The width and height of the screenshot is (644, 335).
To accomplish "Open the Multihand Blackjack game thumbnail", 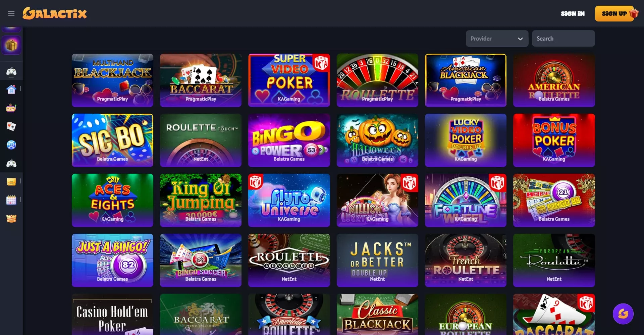I will click(112, 80).
